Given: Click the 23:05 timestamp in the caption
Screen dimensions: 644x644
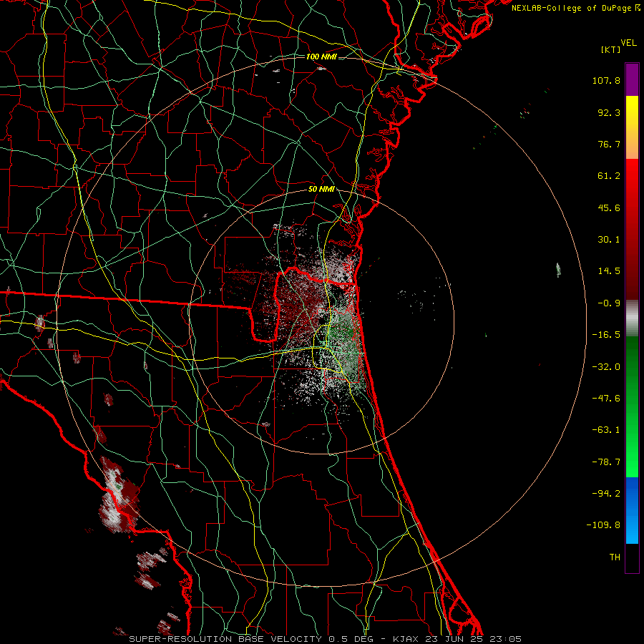Looking at the screenshot, I should coord(506,639).
